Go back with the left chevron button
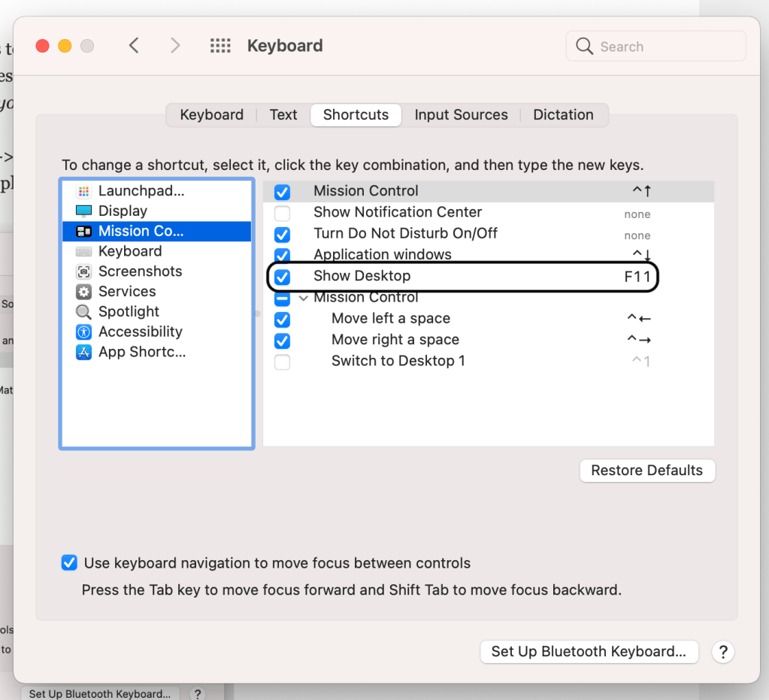This screenshot has height=700, width=769. (x=134, y=46)
